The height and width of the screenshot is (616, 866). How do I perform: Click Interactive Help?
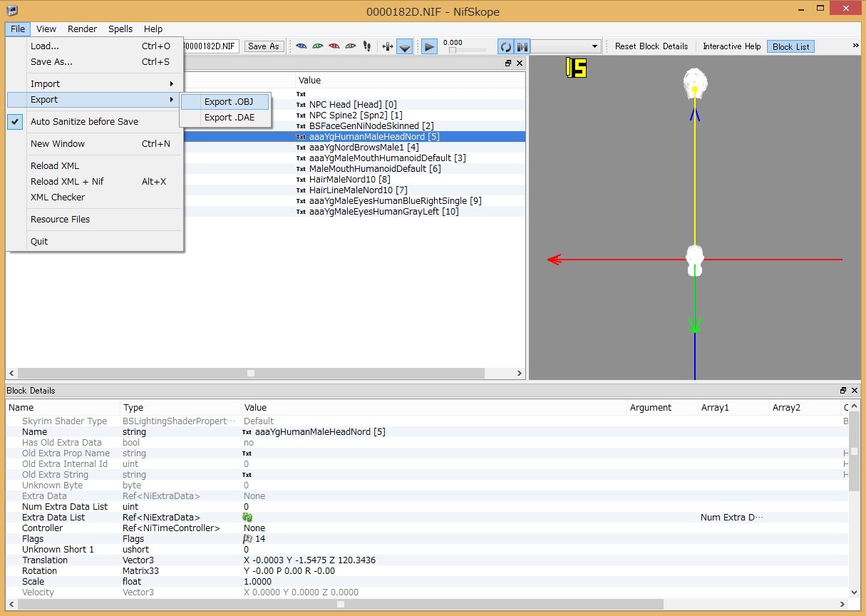[x=732, y=46]
